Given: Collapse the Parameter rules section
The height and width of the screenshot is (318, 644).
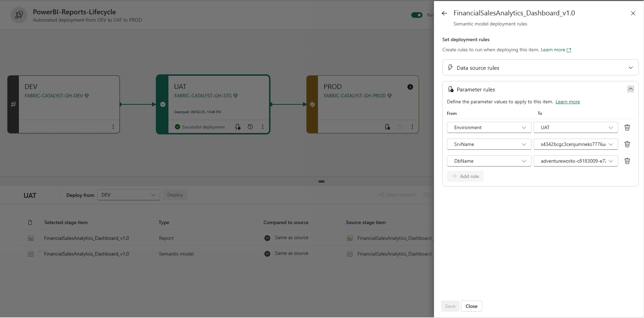Looking at the screenshot, I should 631,89.
